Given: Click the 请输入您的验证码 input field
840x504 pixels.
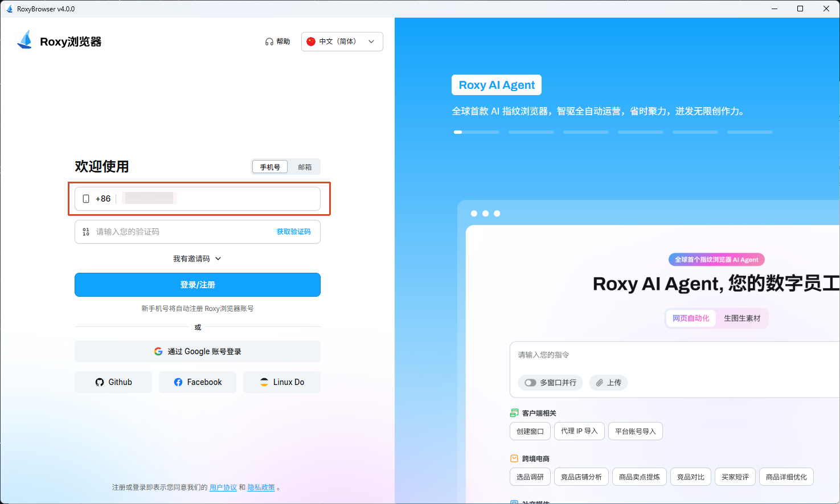Looking at the screenshot, I should pyautogui.click(x=198, y=232).
